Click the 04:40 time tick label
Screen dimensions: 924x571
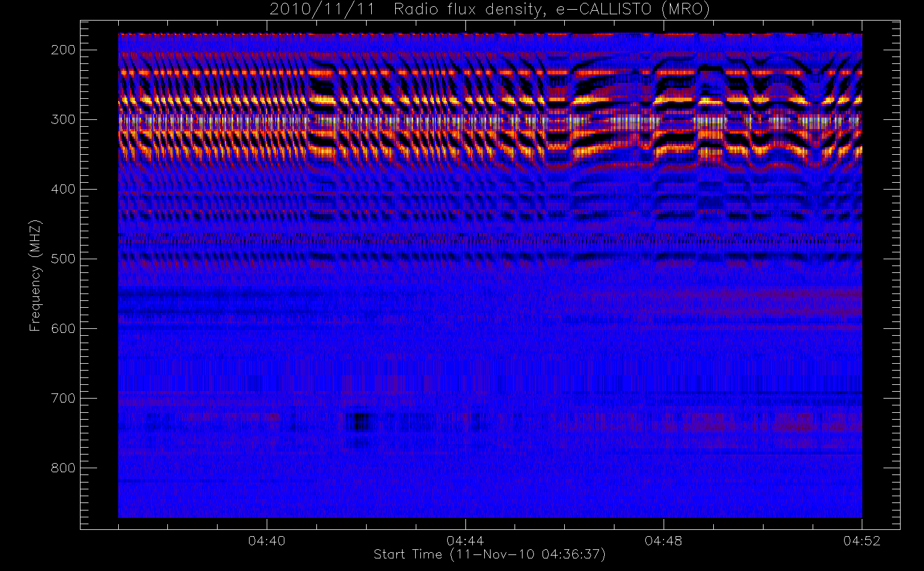267,541
